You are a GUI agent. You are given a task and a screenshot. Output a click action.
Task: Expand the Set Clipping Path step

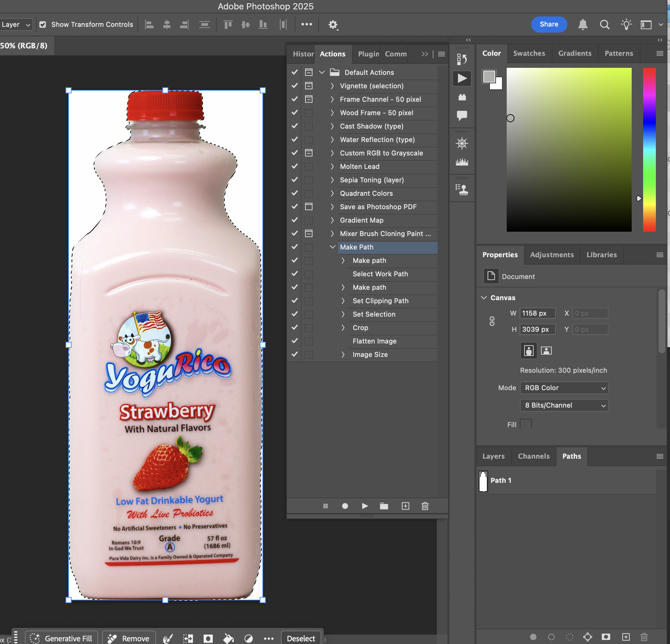tap(343, 301)
